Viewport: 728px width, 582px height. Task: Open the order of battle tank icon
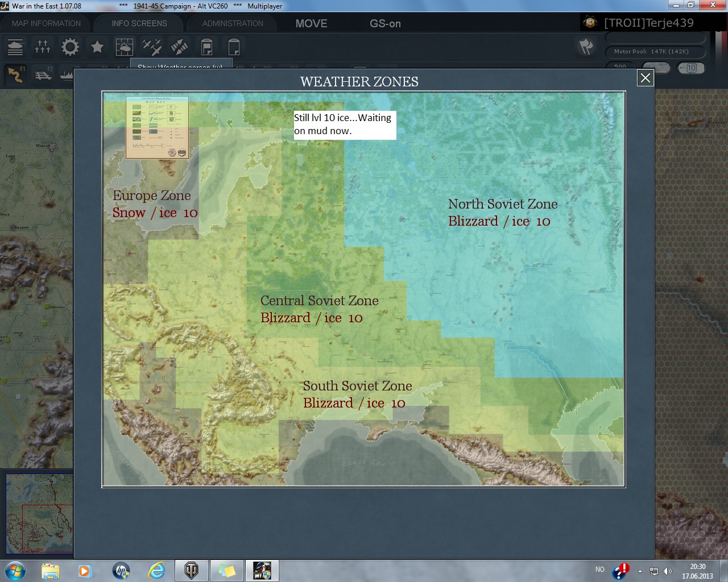[15, 47]
